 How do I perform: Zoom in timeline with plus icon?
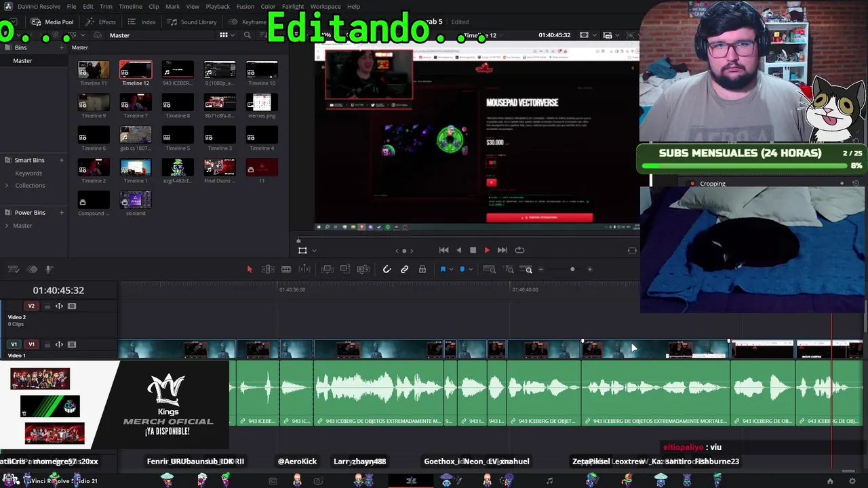tap(589, 270)
